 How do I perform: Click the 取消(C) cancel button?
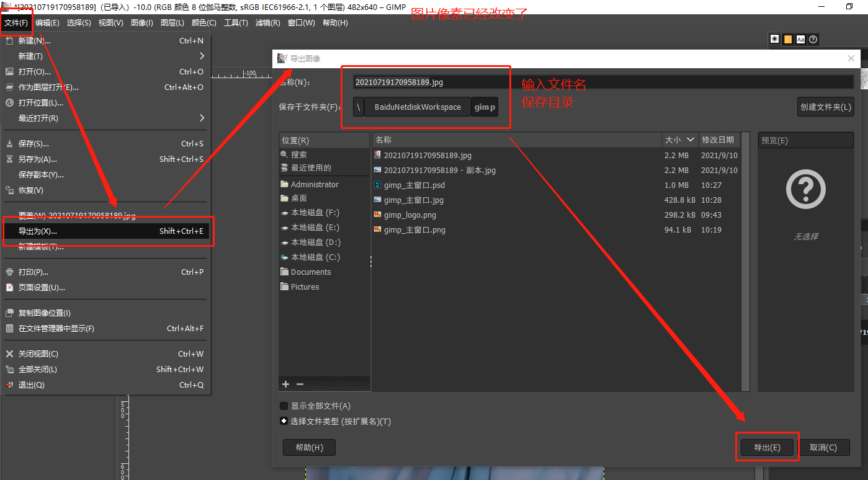coord(823,447)
